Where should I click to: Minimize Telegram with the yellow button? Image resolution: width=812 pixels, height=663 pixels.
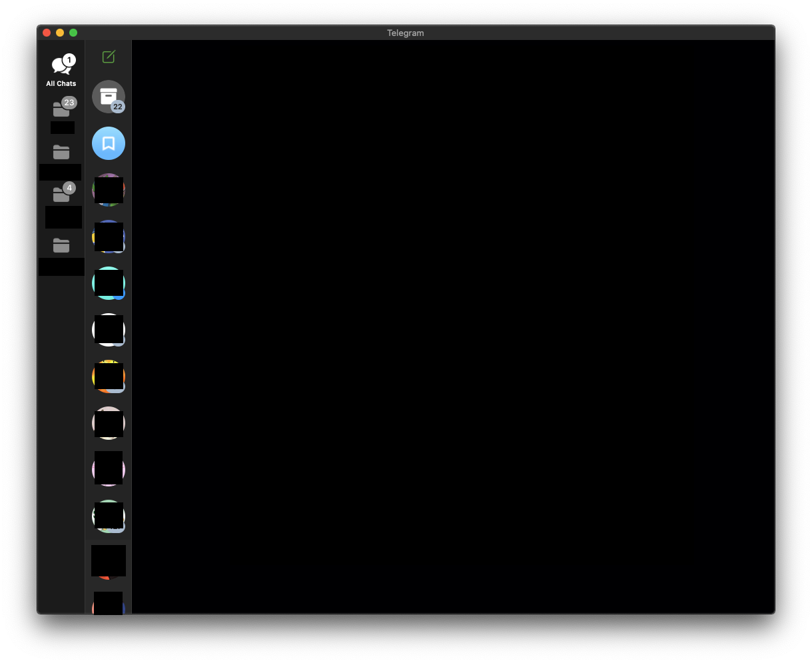pos(60,33)
